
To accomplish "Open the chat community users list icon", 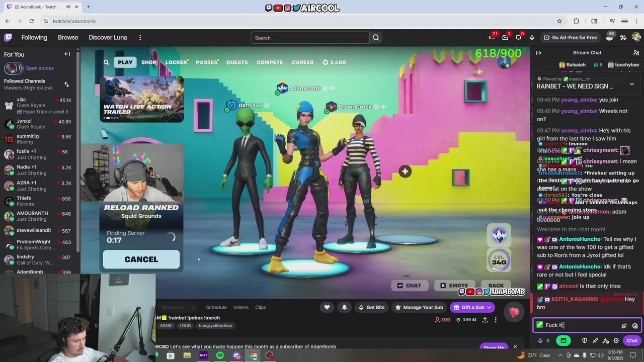I will pyautogui.click(x=636, y=53).
